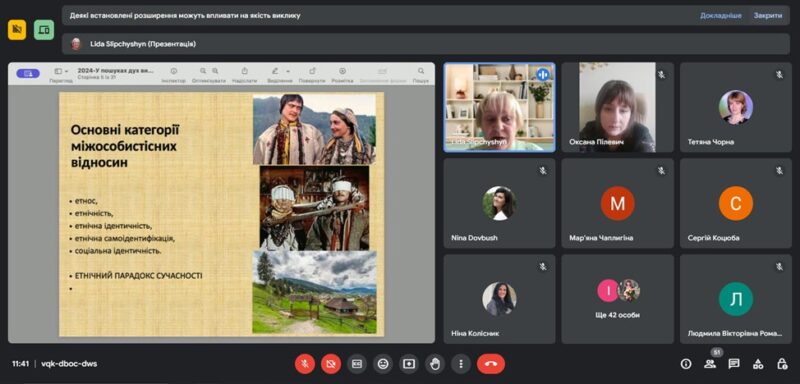
Task: Click the соціальна ідентичність bullet
Action: (118, 251)
